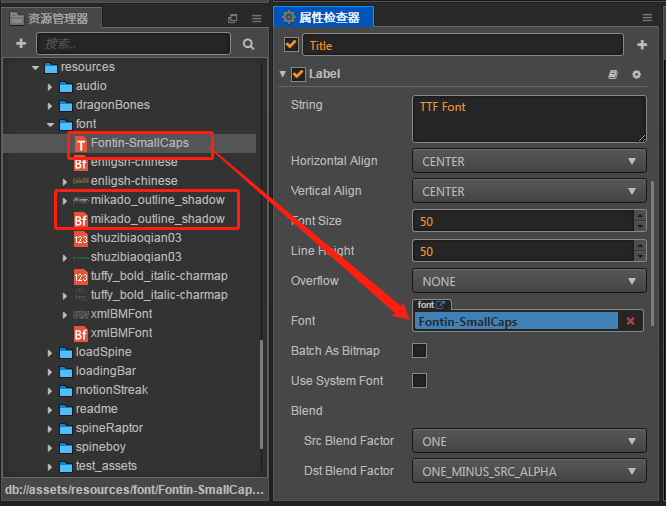Open the Label component help book icon
666x506 pixels.
(613, 75)
